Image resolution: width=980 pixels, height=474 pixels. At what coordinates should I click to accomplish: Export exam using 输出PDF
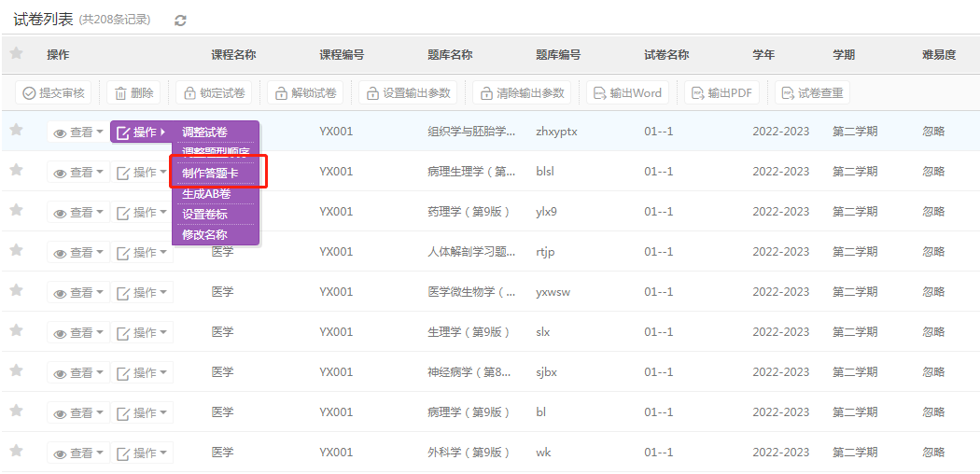pos(721,93)
